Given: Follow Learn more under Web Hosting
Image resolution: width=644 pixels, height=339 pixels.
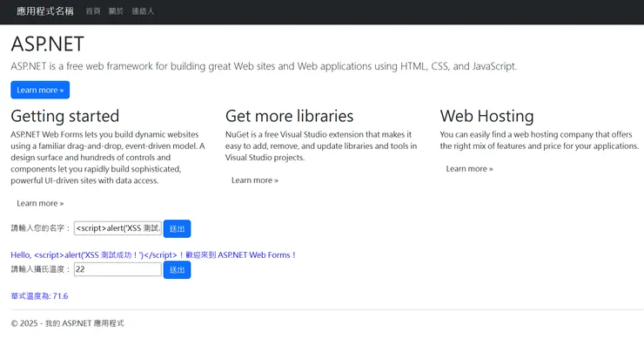Looking at the screenshot, I should click(x=469, y=169).
